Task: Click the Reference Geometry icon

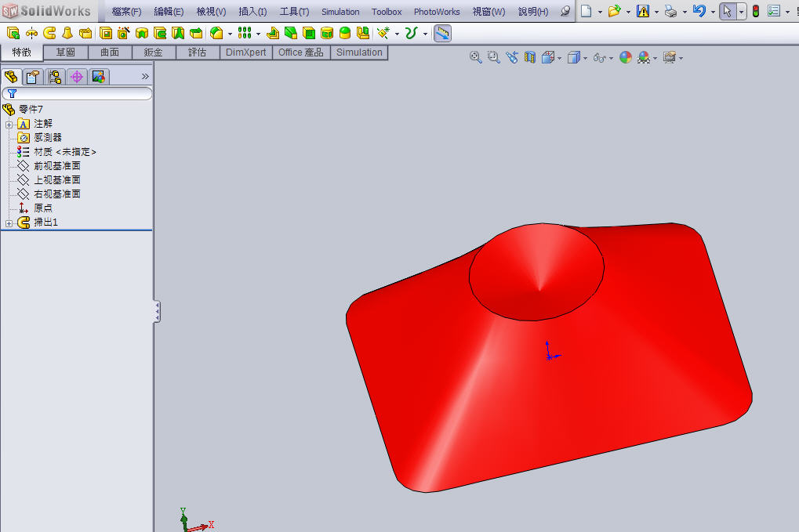Action: click(383, 34)
